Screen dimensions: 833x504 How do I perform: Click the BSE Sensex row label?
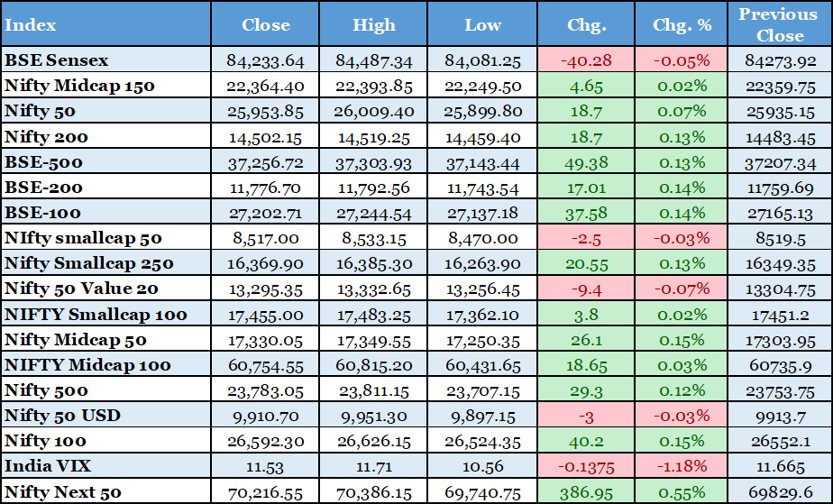coord(57,60)
